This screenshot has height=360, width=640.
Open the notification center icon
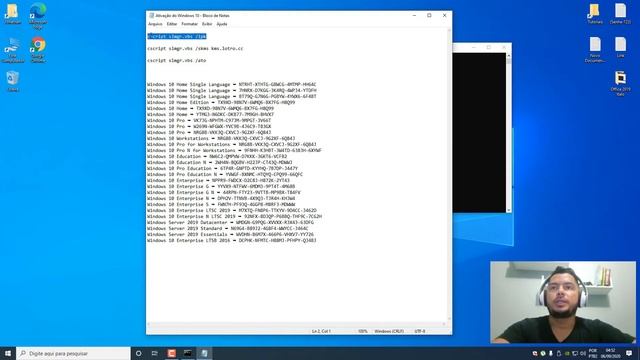[x=629, y=353]
